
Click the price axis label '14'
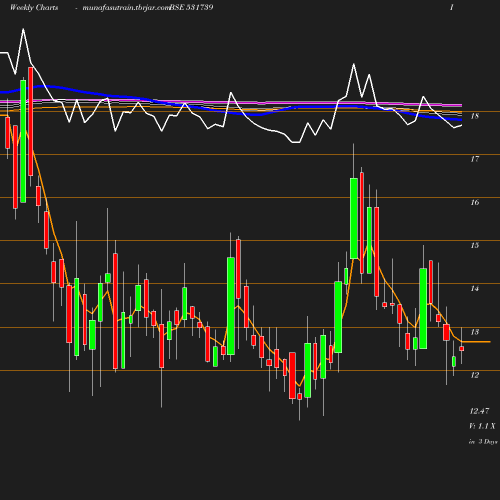(x=475, y=288)
